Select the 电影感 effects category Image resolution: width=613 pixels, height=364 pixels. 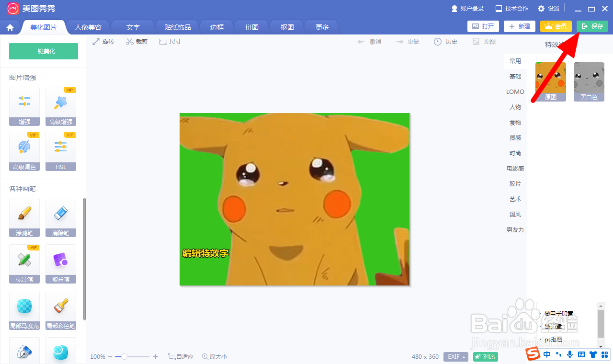coord(515,169)
